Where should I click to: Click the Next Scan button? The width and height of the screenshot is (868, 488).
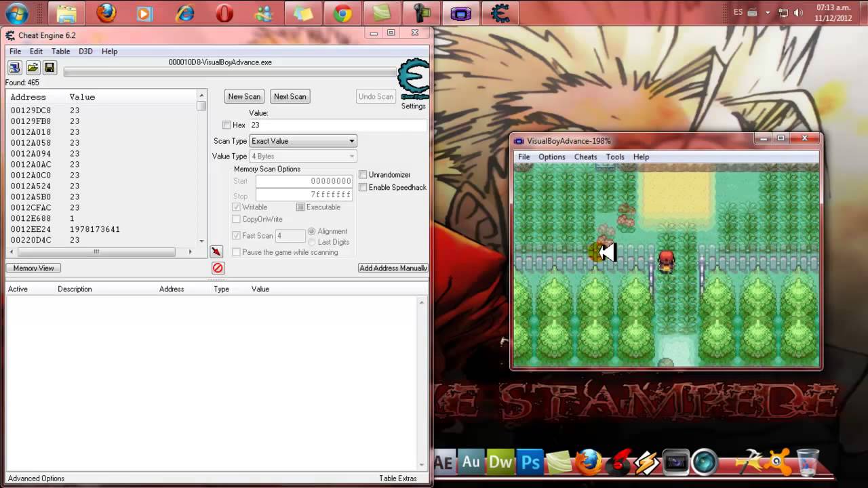pos(290,97)
